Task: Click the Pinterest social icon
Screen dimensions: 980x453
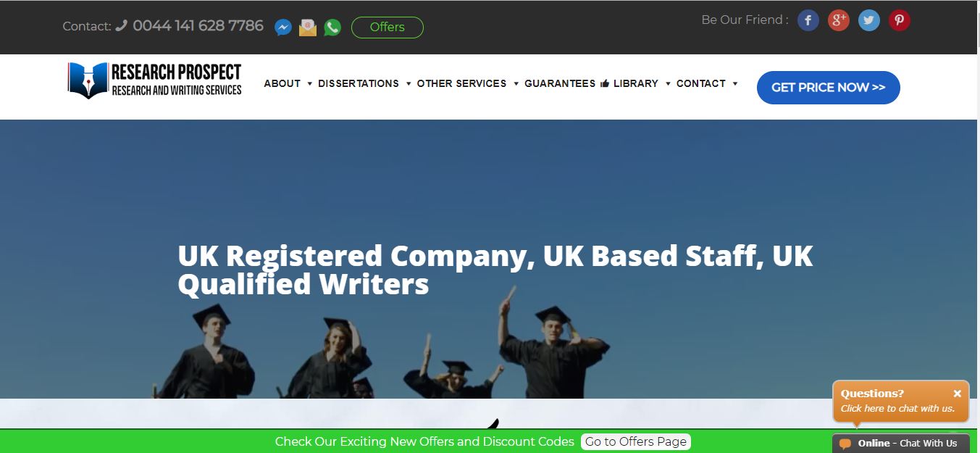Action: coord(900,20)
